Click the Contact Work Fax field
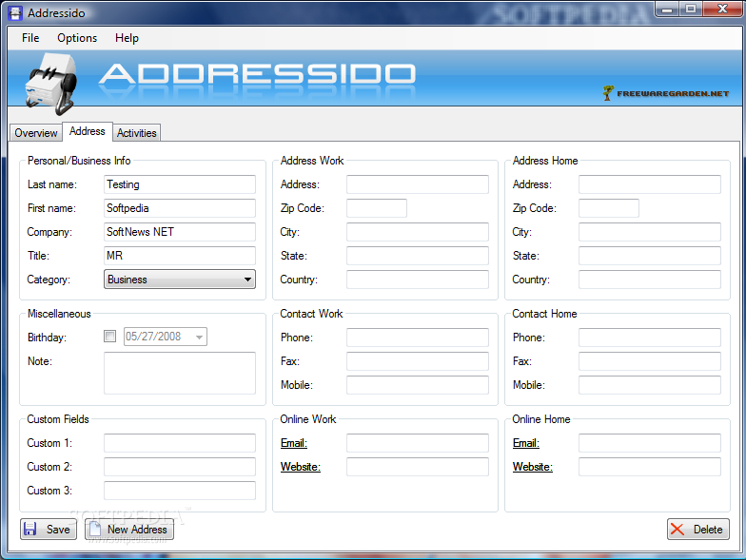Image resolution: width=746 pixels, height=560 pixels. tap(417, 361)
